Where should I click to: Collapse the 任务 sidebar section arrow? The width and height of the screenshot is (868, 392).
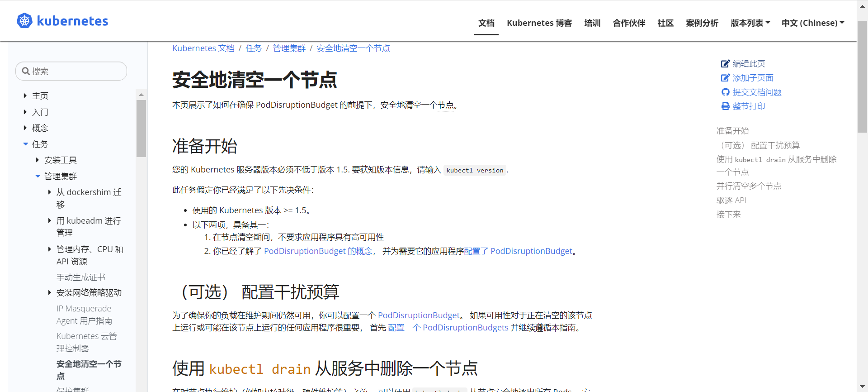tap(25, 144)
